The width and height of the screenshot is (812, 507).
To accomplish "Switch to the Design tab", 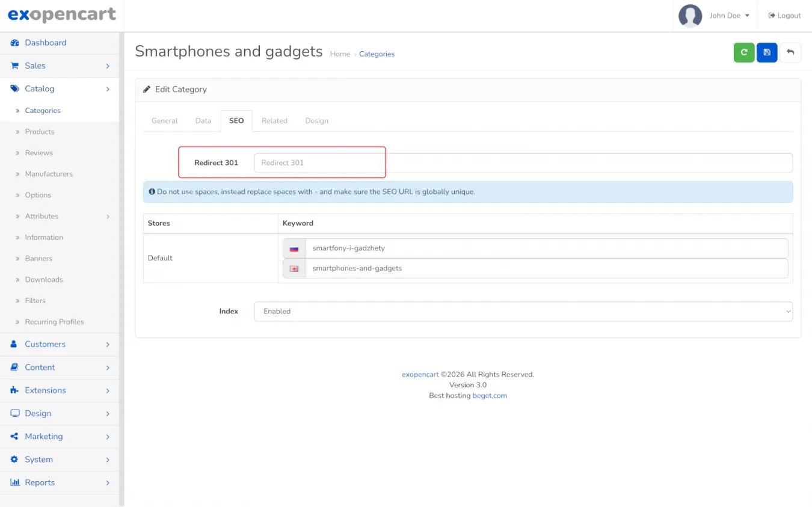I will [x=316, y=121].
